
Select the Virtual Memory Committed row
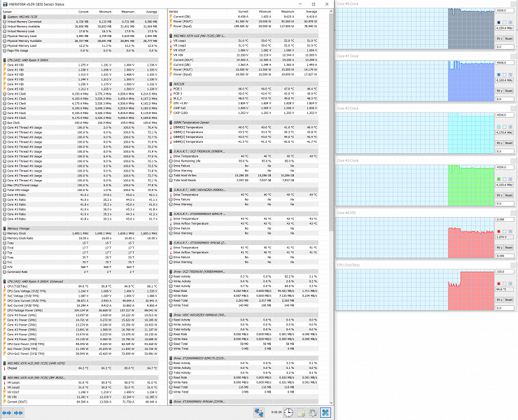coord(80,22)
